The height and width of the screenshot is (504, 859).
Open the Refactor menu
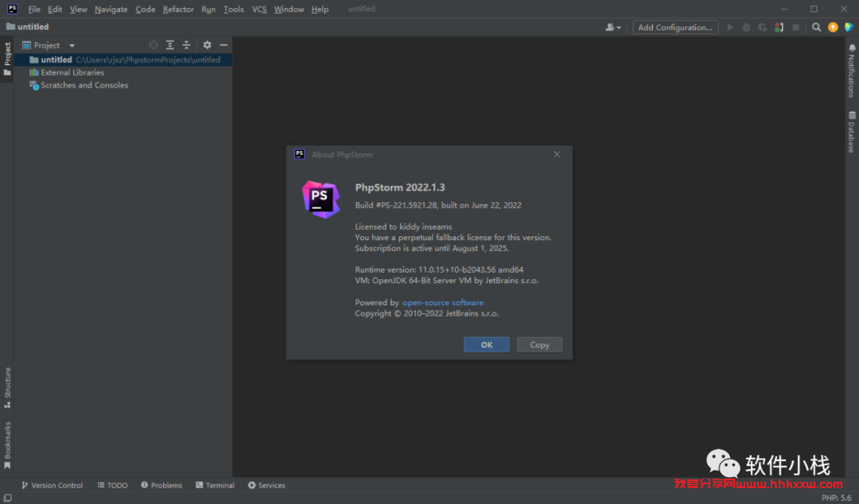pos(178,10)
